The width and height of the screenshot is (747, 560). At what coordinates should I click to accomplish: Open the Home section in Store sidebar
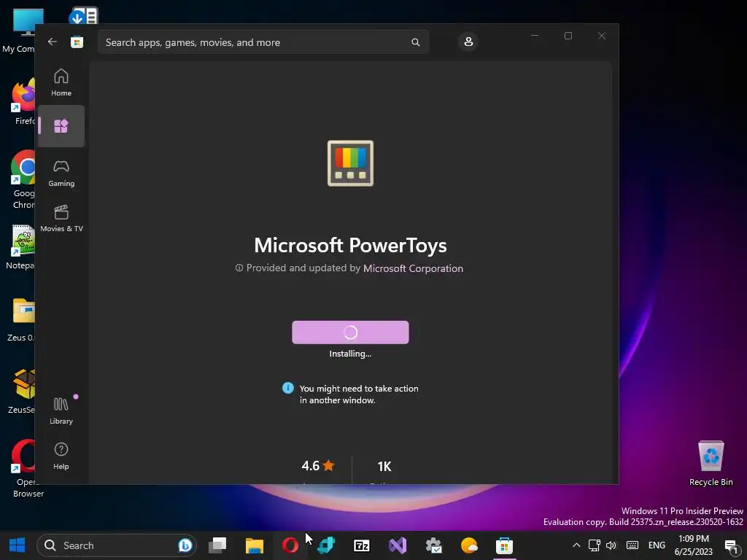tap(61, 82)
